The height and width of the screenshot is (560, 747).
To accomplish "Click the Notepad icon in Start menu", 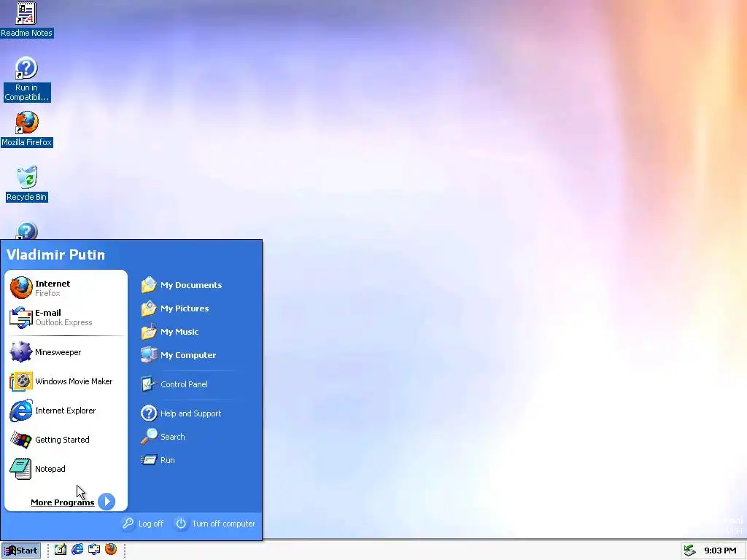I will click(x=21, y=469).
